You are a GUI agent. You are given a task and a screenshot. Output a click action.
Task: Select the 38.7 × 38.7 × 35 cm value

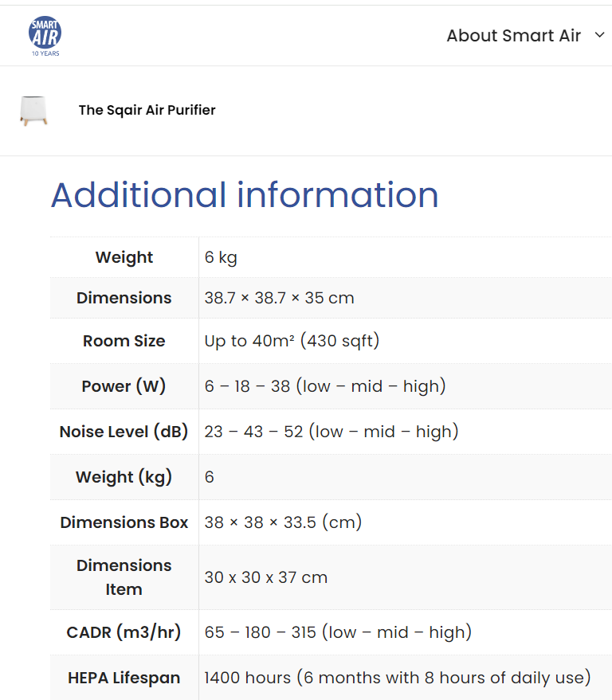279,298
